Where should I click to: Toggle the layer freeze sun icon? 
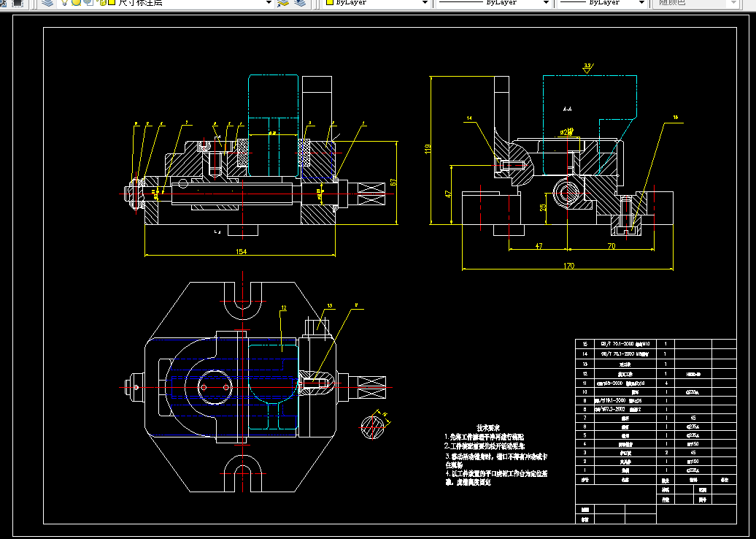click(76, 2)
